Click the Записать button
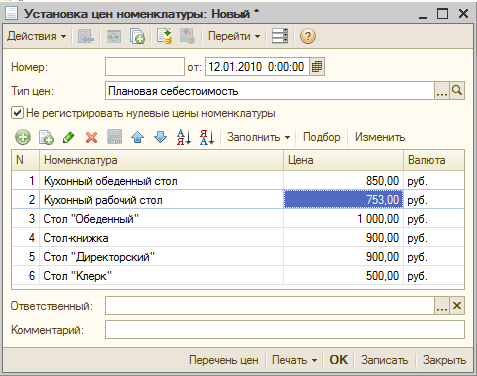Image resolution: width=477 pixels, height=376 pixels. coord(384,360)
